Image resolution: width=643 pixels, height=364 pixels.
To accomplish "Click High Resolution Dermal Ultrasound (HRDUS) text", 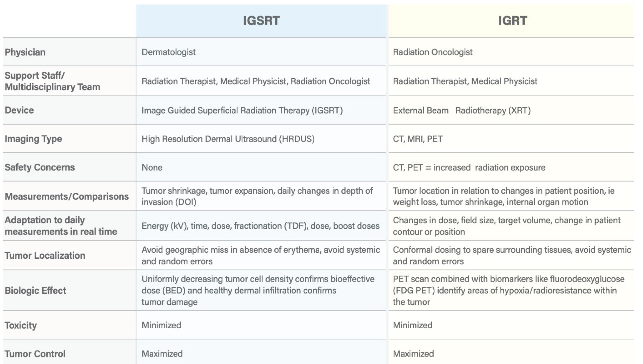I will pos(228,139).
